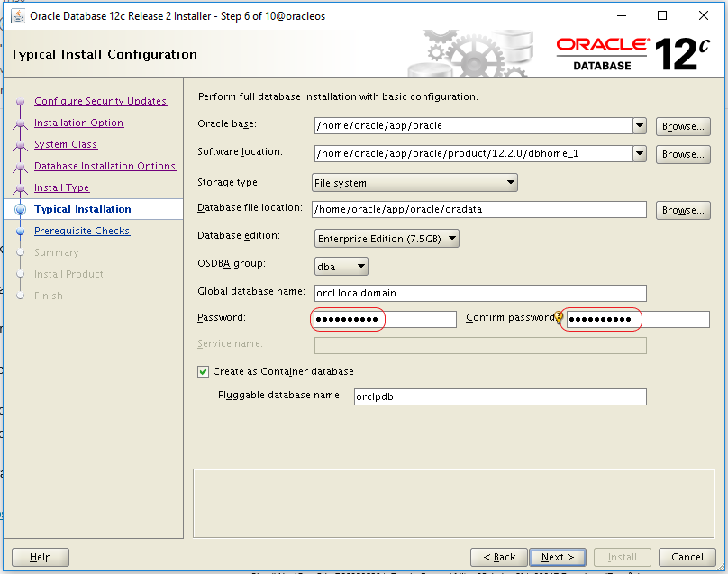Expand the Oracle base dropdown arrow

pyautogui.click(x=640, y=125)
